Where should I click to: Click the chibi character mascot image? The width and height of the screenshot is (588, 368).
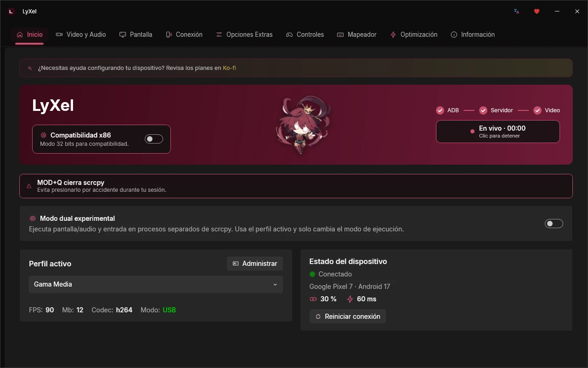303,124
